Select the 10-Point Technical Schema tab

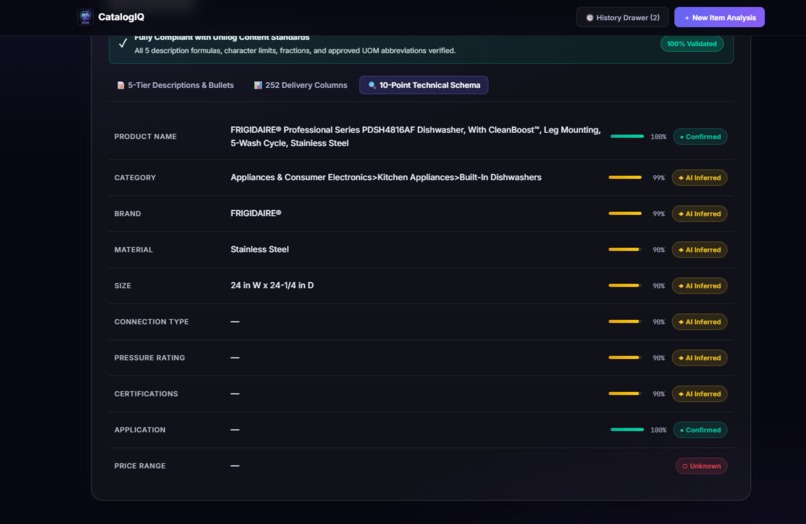[424, 85]
